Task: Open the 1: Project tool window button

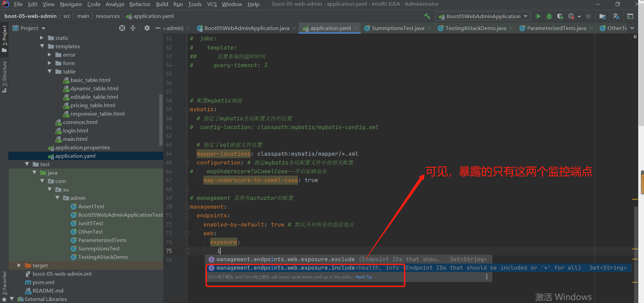Action: click(4, 38)
